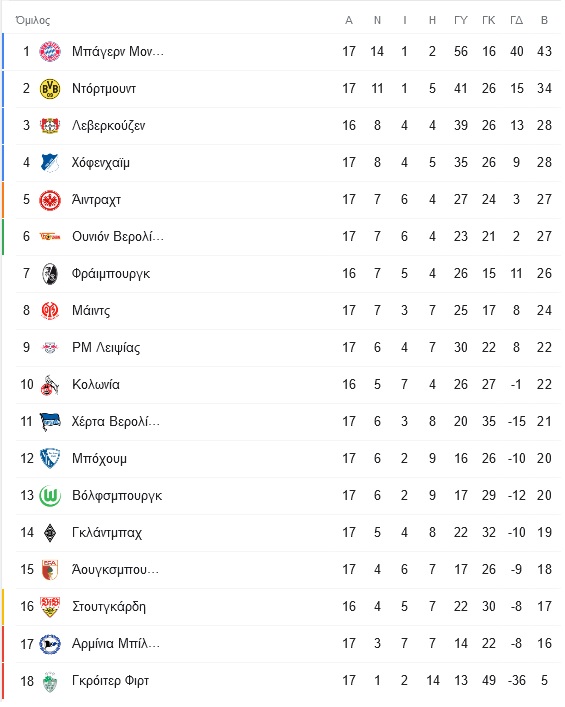Click the Hoffenheim club logo
The image size is (565, 707).
50,162
